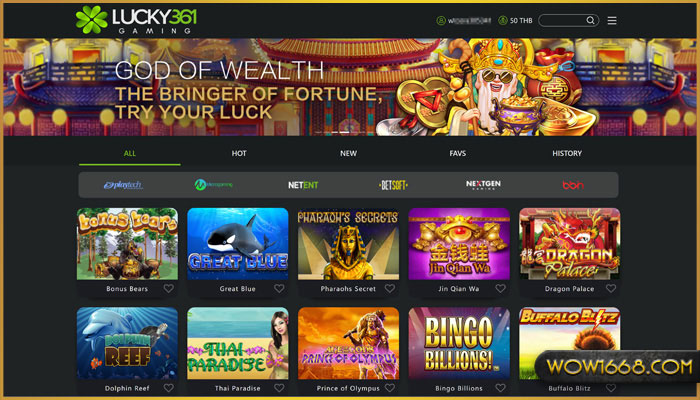The image size is (700, 400).
Task: Favorite the Bonus Bears game
Action: [x=168, y=289]
